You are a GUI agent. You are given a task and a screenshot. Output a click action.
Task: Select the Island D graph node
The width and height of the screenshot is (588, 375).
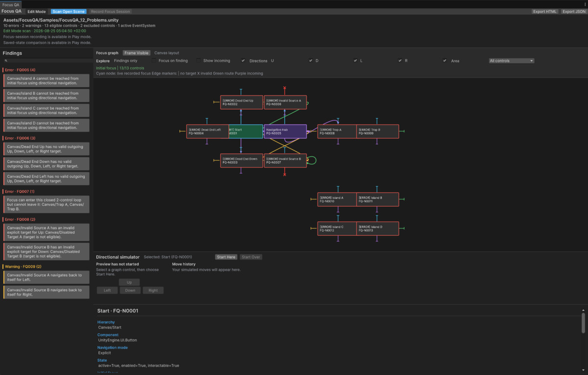[x=377, y=228]
